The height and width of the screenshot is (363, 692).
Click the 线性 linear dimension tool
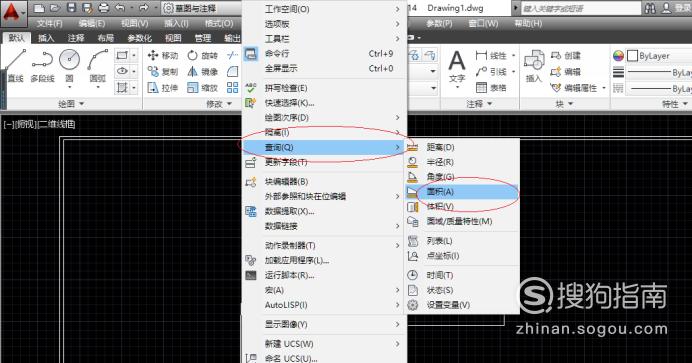(x=491, y=56)
